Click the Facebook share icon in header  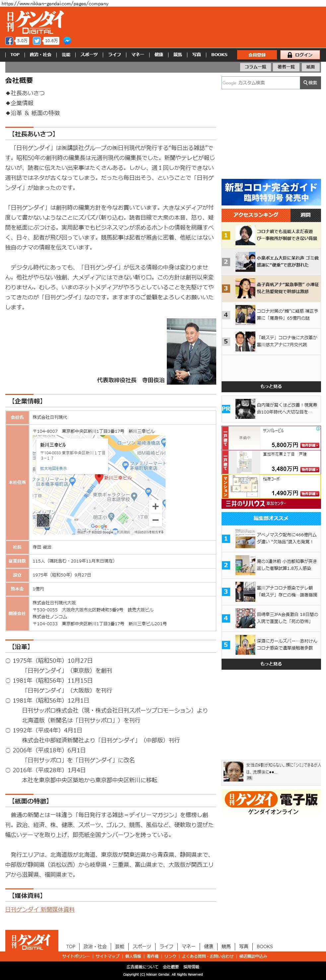pyautogui.click(x=9, y=41)
